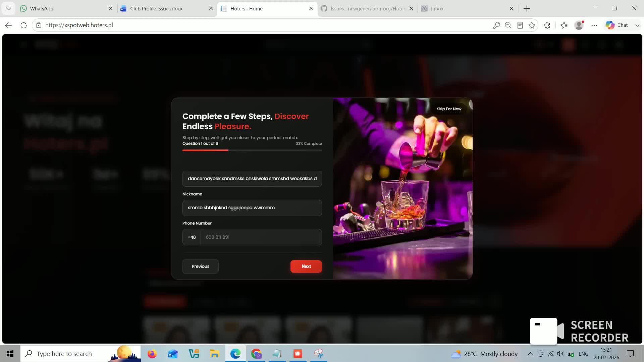Click the text field above Nickname
Screen dimensions: 644x362
[252, 179]
